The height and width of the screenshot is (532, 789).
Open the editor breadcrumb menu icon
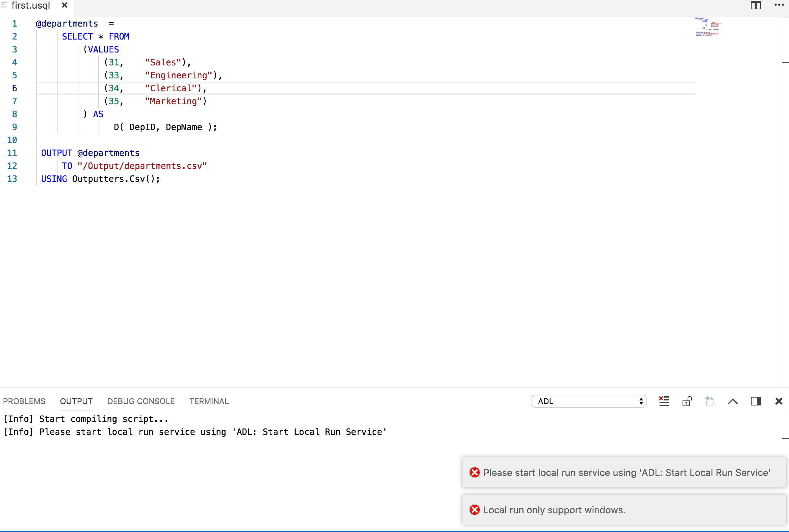point(5,5)
